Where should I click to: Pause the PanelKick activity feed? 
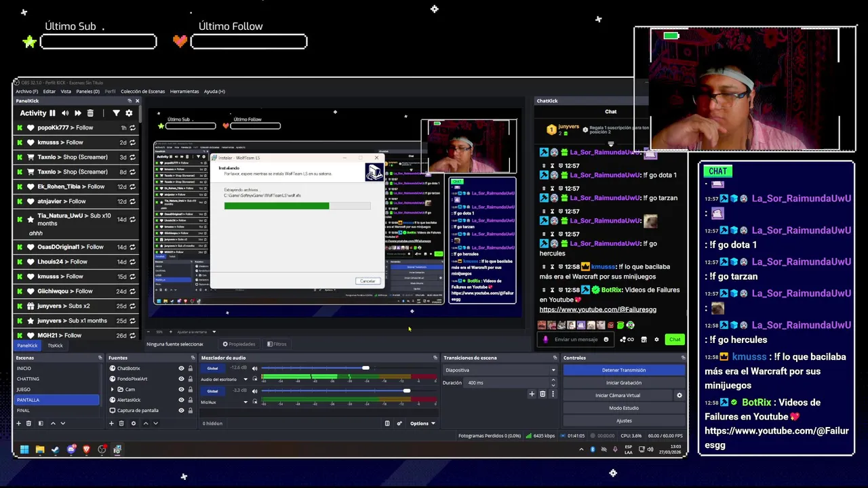[52, 113]
